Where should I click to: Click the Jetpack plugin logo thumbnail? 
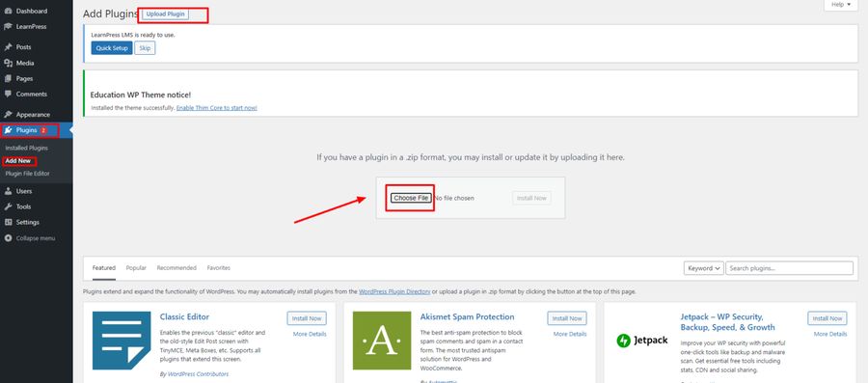[642, 341]
